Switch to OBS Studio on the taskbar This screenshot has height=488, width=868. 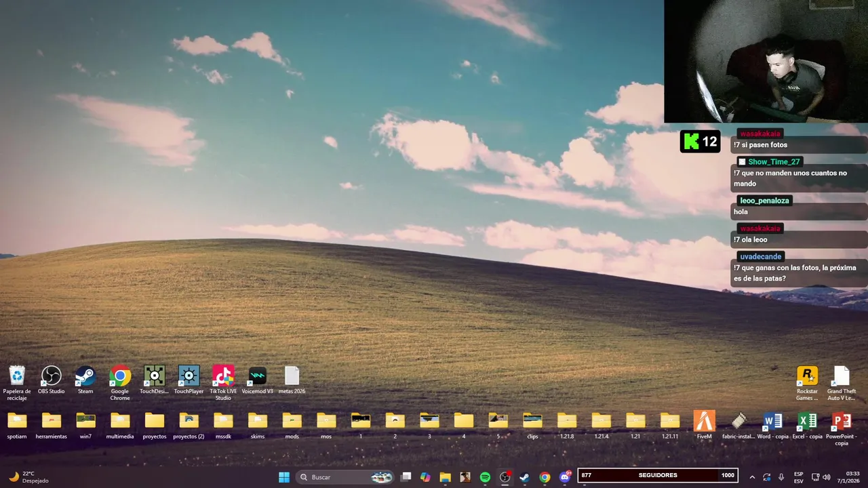click(x=505, y=477)
